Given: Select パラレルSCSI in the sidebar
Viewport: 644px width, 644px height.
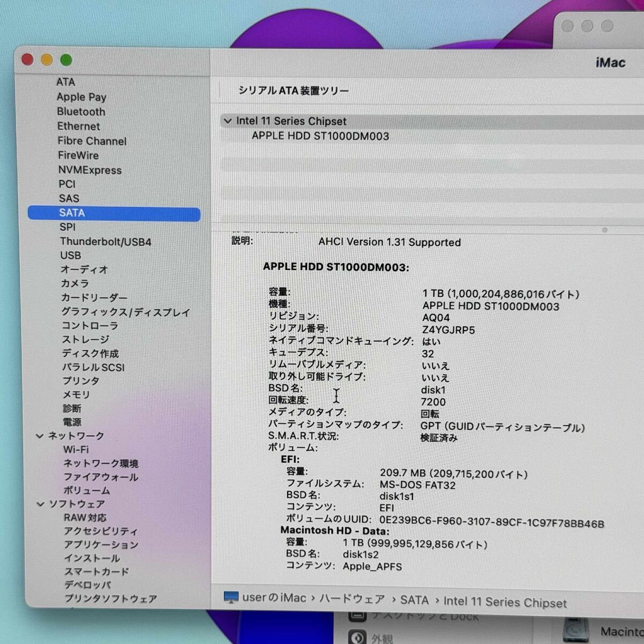Looking at the screenshot, I should (x=93, y=368).
